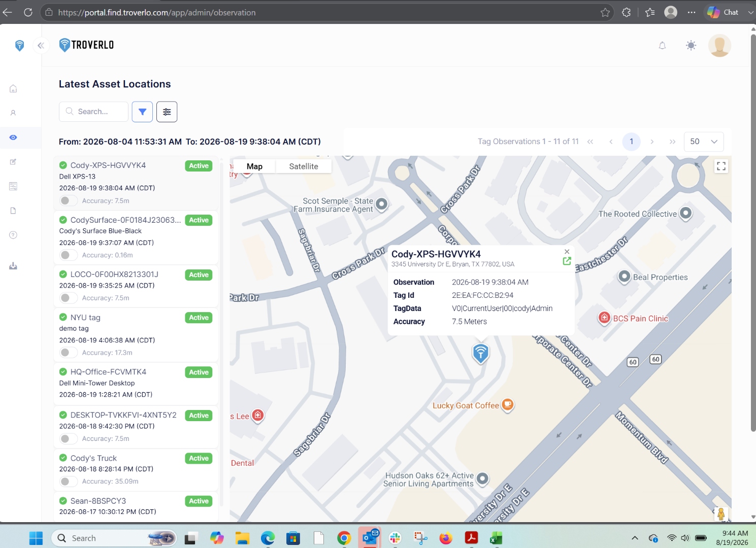Open the reports list sidebar icon
Screen dimensions: 756x548
click(13, 186)
